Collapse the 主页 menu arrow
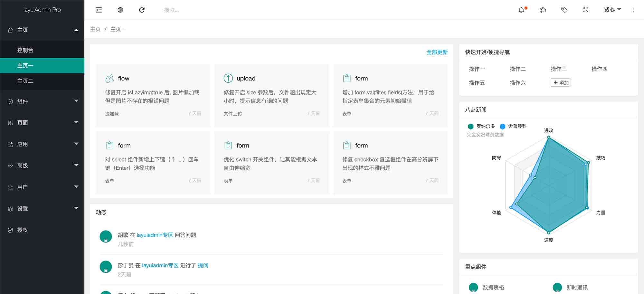 76,30
